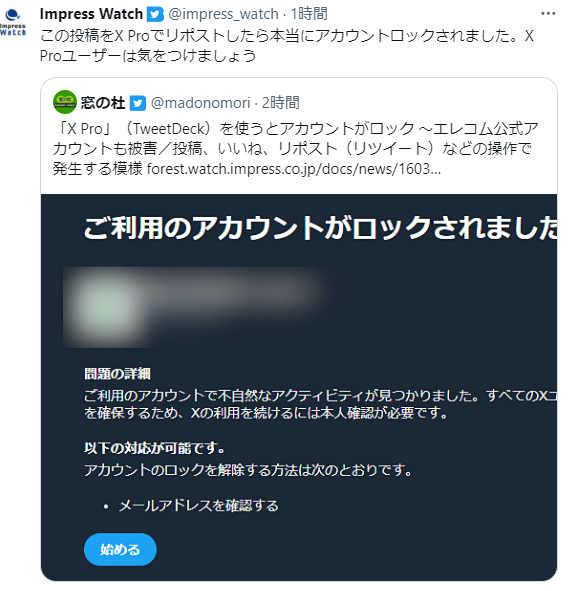Open the 窓の杜 display name
The height and width of the screenshot is (591, 568).
tap(103, 103)
